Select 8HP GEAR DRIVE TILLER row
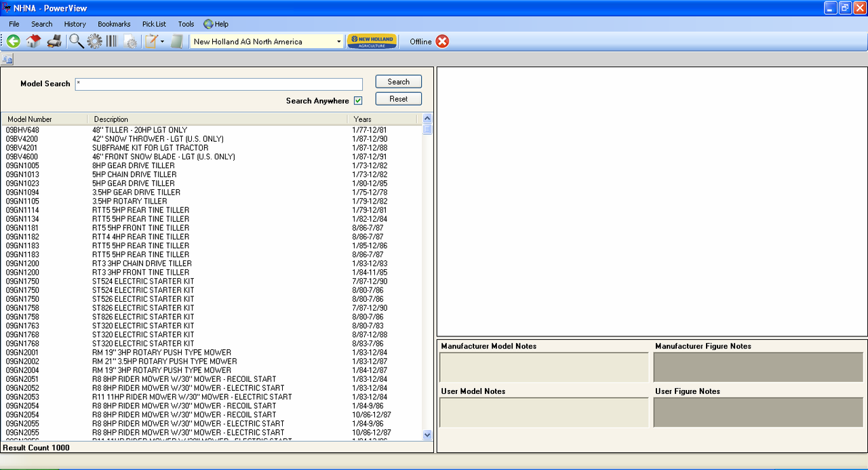Screen dimensions: 868x470 tap(212, 165)
